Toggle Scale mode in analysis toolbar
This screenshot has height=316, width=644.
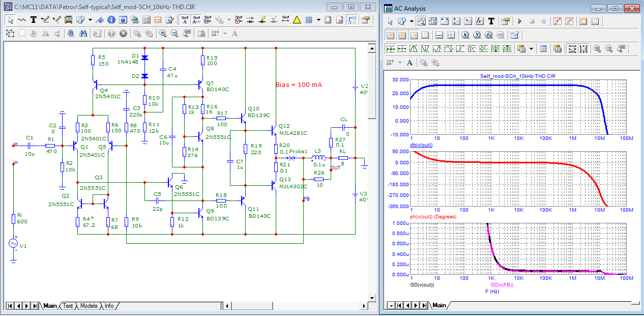(x=420, y=21)
